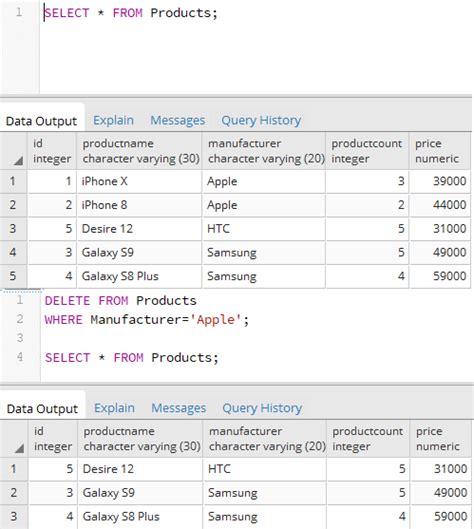474x529 pixels.
Task: Click select-all corner triangle of upper grid
Action: 19,161
